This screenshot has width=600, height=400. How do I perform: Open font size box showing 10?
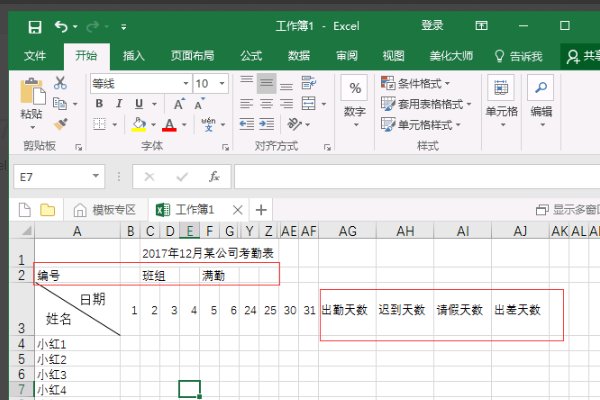(211, 83)
